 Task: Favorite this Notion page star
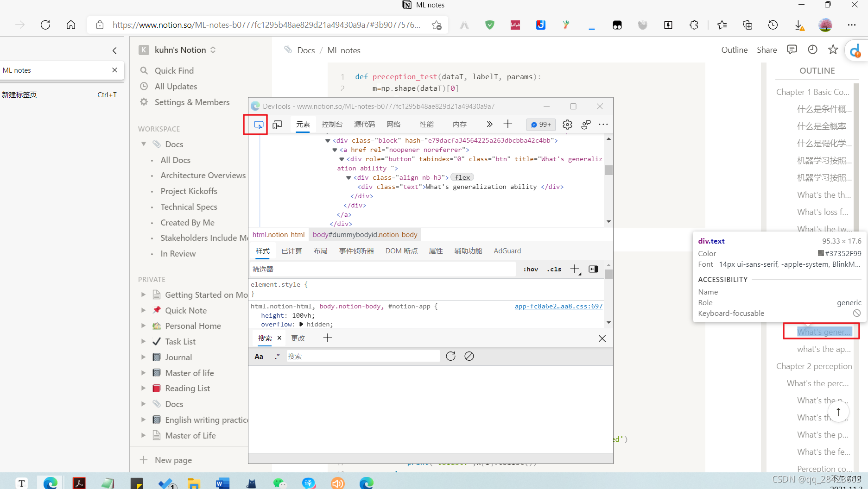pyautogui.click(x=833, y=50)
